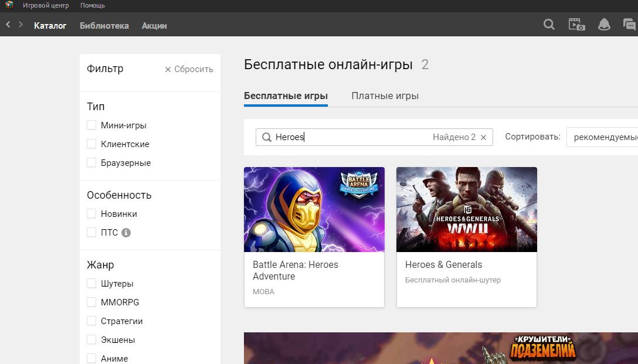Viewport: 638px width, 364px height.
Task: Click the magnifier inside the search field
Action: tap(266, 138)
